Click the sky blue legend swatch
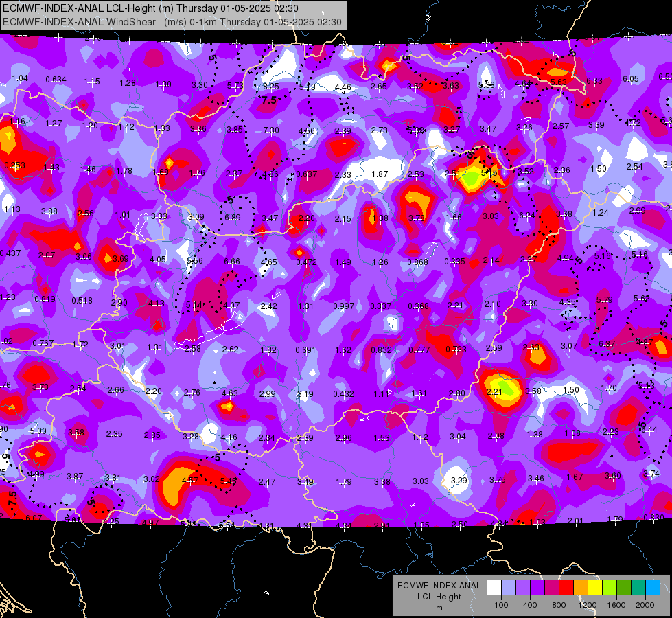The image size is (672, 618). click(652, 588)
